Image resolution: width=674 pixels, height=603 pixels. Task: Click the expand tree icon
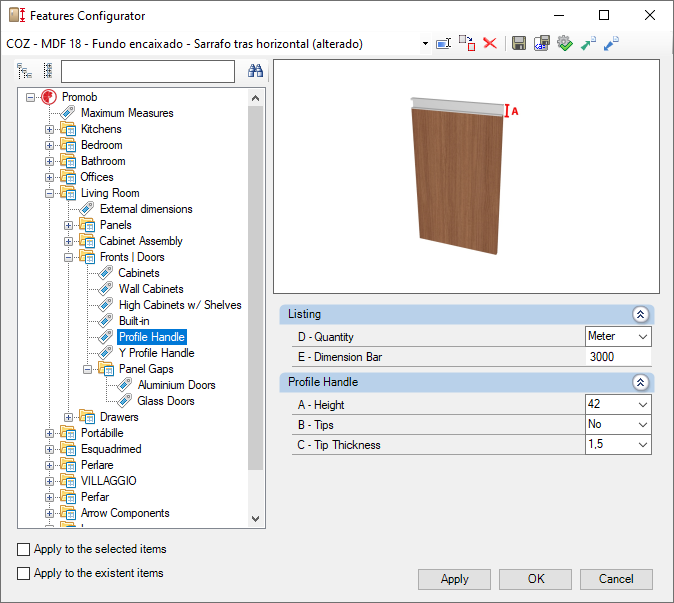click(25, 71)
